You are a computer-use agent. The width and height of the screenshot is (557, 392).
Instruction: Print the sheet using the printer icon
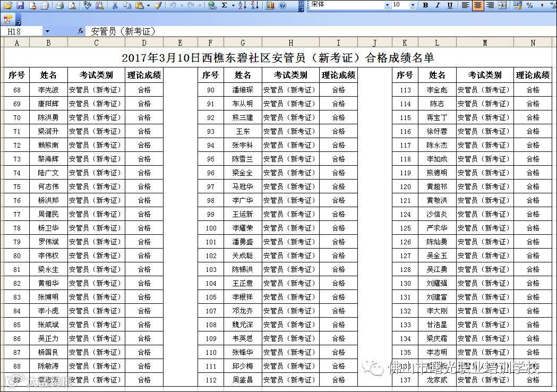[x=59, y=5]
